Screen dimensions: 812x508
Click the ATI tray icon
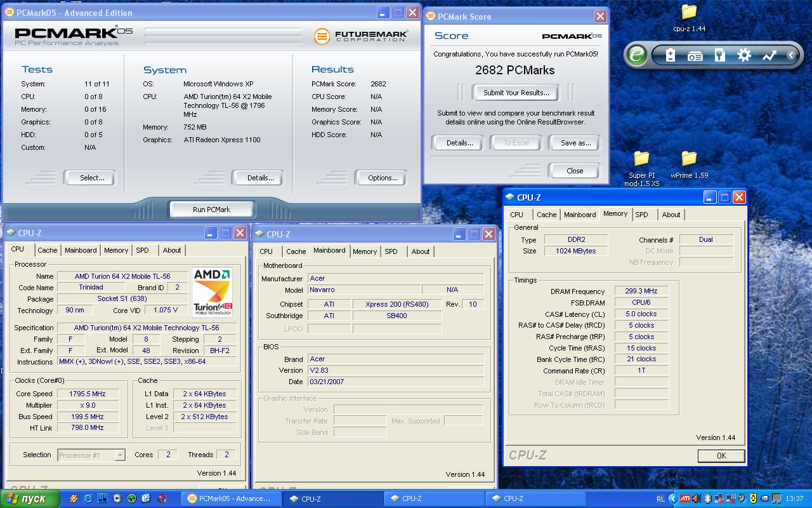pyautogui.click(x=685, y=498)
